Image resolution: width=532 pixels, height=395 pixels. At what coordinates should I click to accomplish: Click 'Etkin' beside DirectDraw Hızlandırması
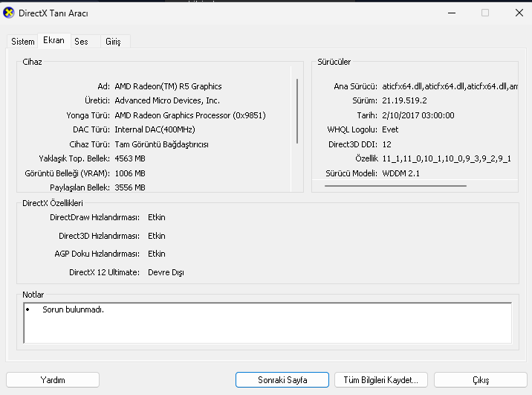[157, 217]
